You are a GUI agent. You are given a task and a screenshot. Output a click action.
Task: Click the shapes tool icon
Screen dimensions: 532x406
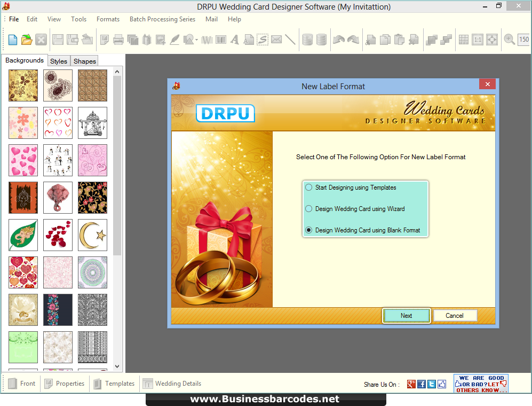pos(189,40)
